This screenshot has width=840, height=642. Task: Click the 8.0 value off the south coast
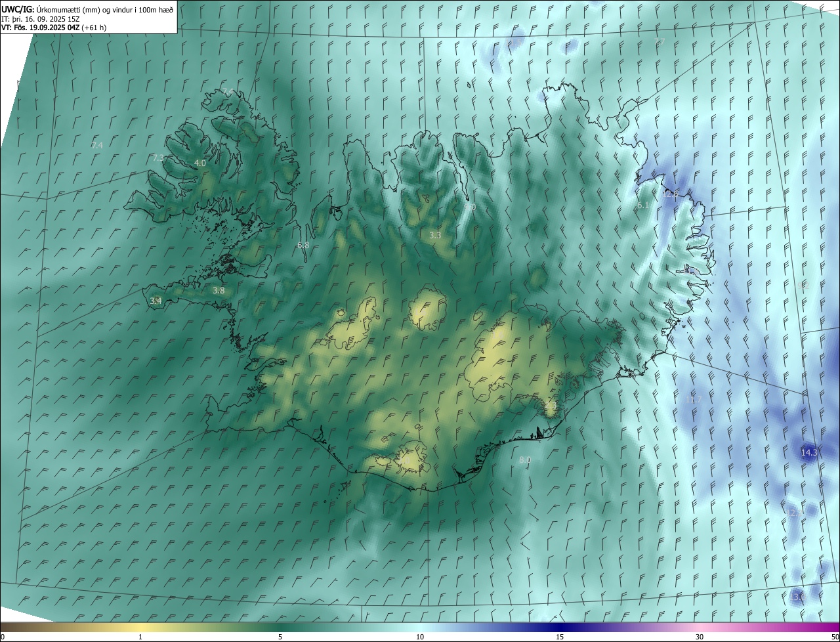[x=525, y=460]
